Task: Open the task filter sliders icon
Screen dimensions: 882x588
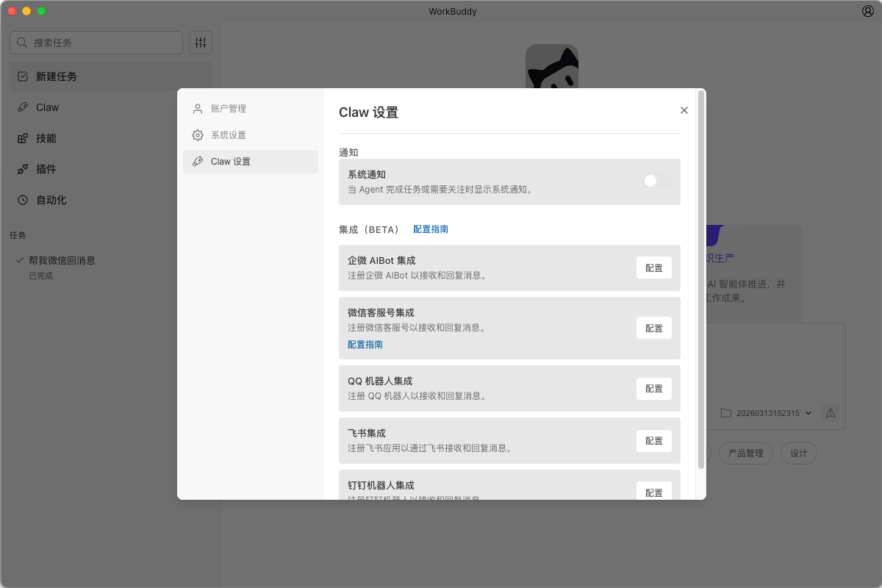Action: (201, 43)
